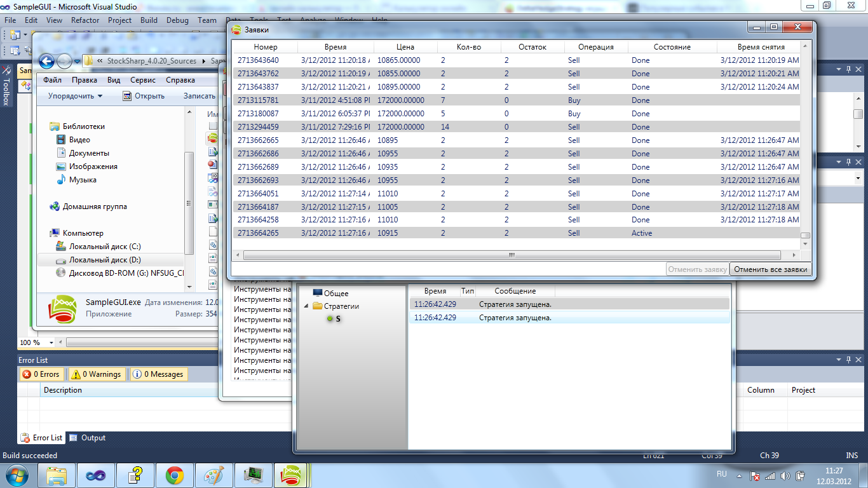The image size is (868, 488).
Task: Open Справка menu in Explorer
Action: coord(180,80)
